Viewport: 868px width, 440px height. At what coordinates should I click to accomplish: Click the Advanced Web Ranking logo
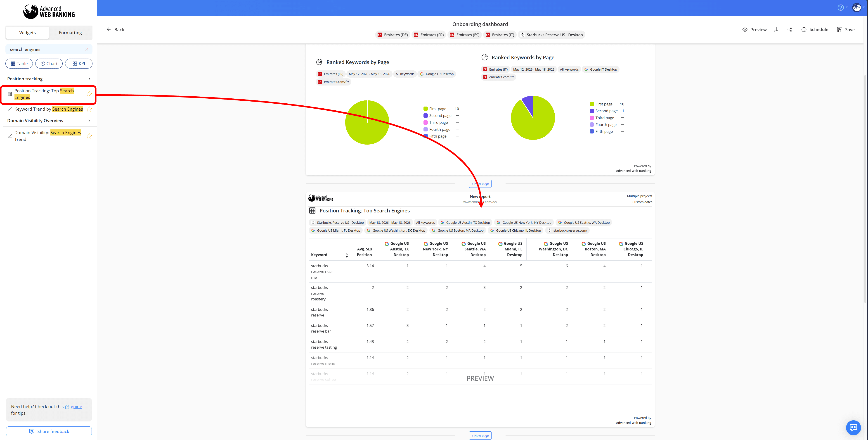point(49,12)
